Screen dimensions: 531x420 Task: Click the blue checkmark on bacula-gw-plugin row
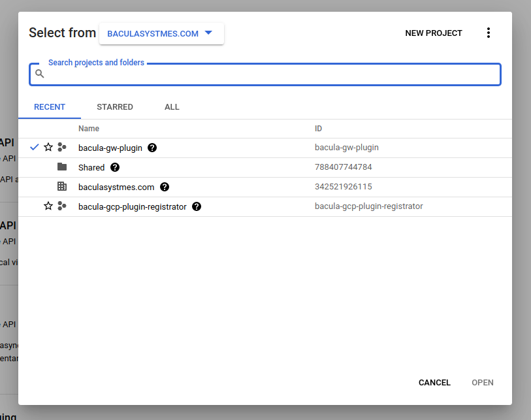click(34, 148)
